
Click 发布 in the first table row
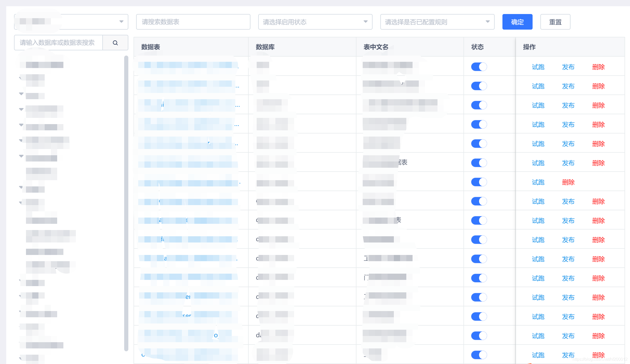tap(568, 67)
